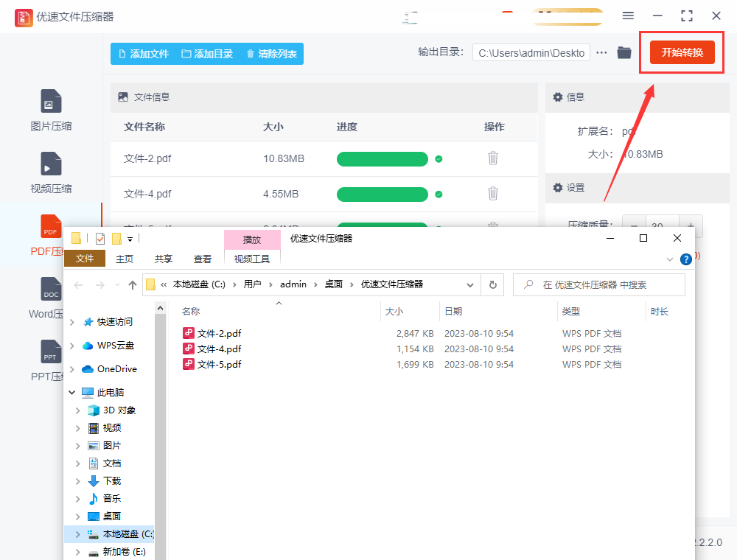Expand the 快速访问 tree node
737x560 pixels.
coord(72,322)
